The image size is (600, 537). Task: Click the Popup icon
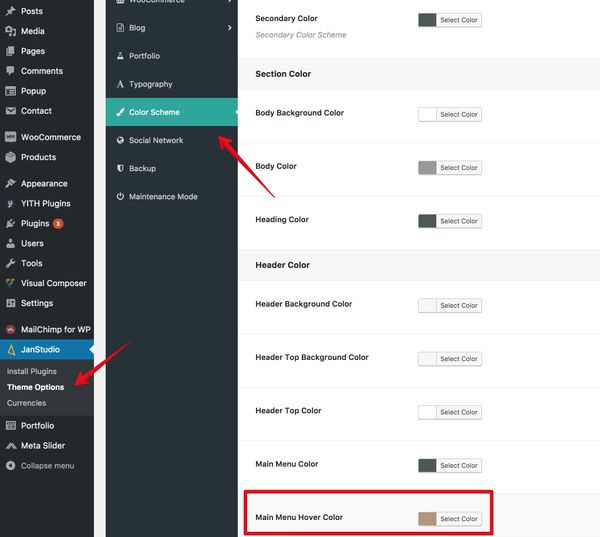pos(11,91)
